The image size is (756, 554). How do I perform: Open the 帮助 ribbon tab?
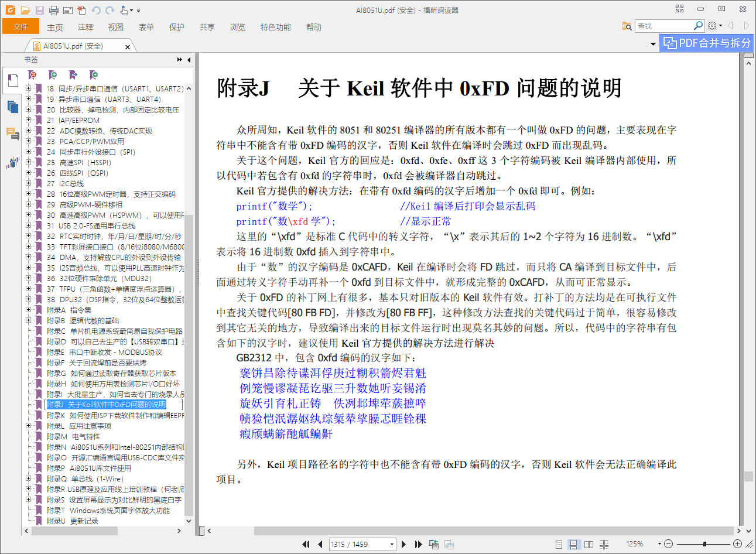click(314, 27)
